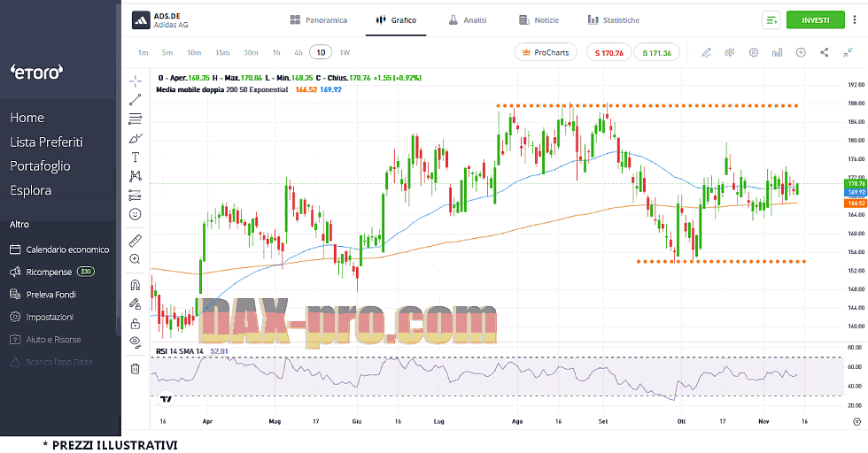868x453 pixels.
Task: Click the sell price S 170.76
Action: coord(609,53)
